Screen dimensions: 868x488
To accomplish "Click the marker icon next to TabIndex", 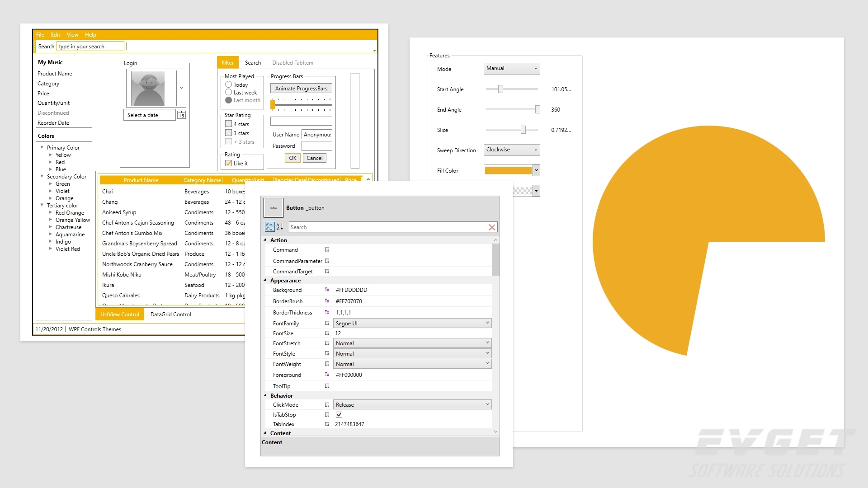I will [x=327, y=424].
